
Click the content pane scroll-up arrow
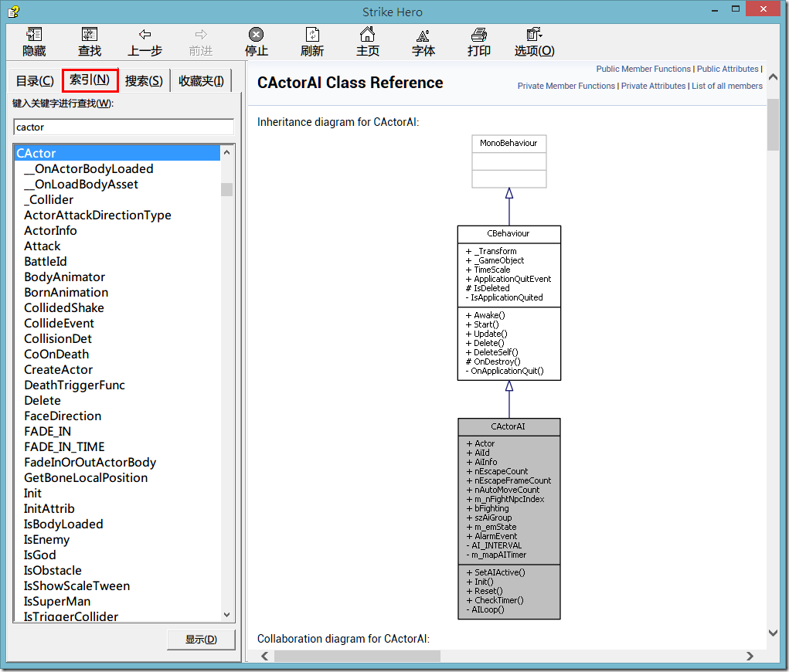[x=774, y=77]
